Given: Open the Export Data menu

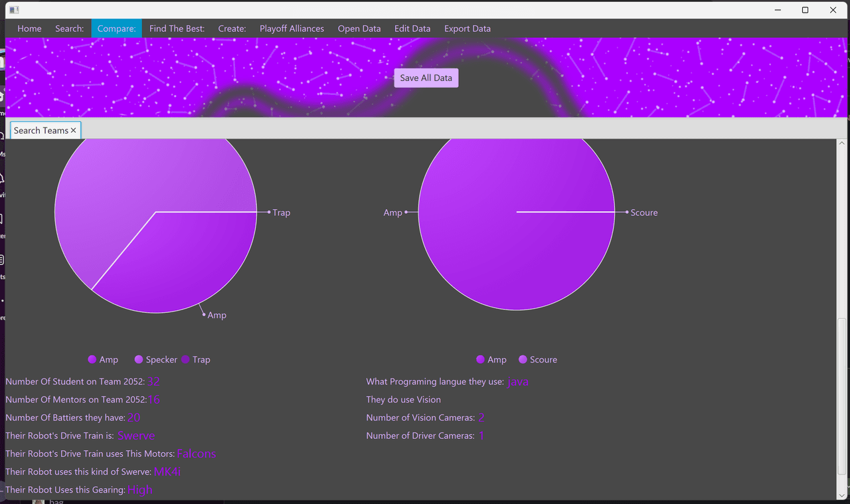Looking at the screenshot, I should pyautogui.click(x=467, y=29).
